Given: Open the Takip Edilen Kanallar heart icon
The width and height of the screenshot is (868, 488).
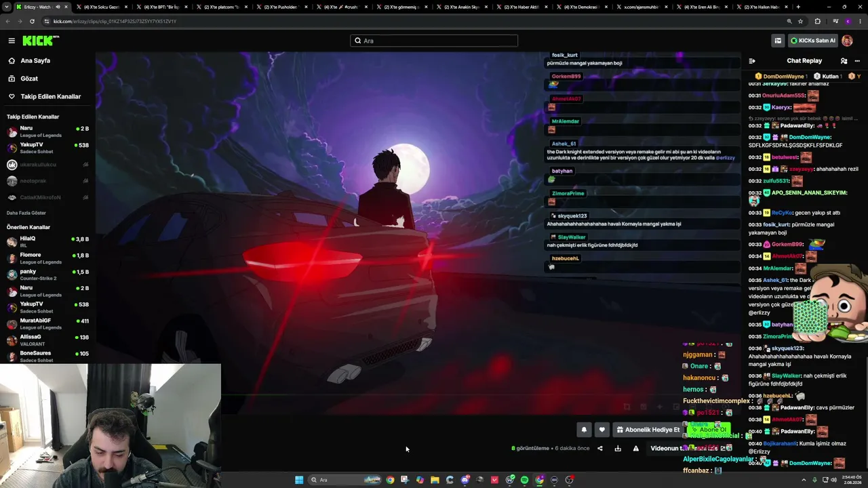Looking at the screenshot, I should 12,96.
